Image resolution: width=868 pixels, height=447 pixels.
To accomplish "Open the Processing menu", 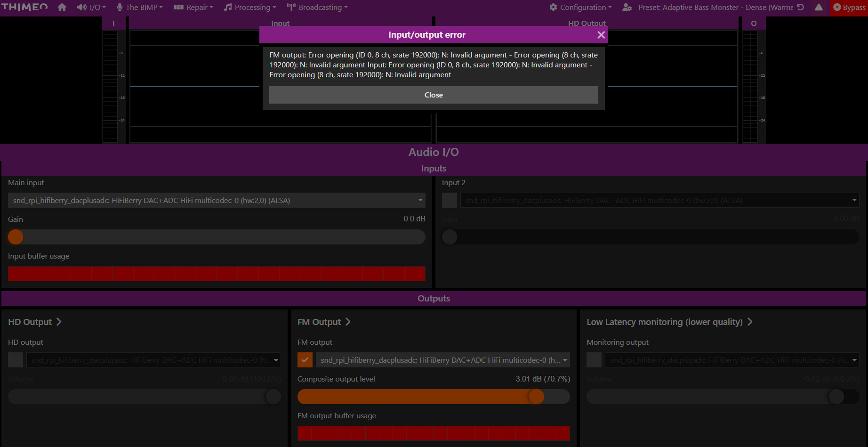I will click(250, 7).
